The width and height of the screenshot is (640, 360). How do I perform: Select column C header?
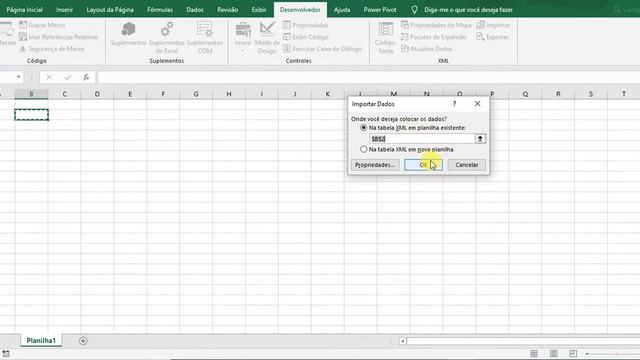(64, 94)
